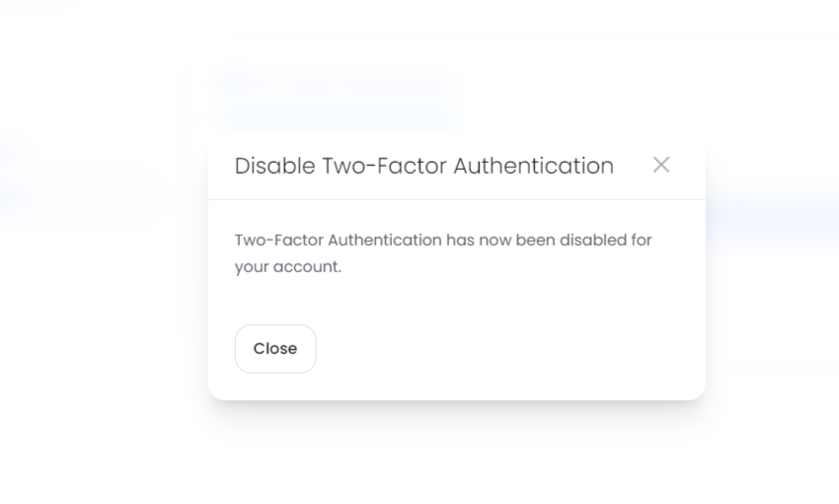Image resolution: width=839 pixels, height=504 pixels.
Task: Select the rounded Close button below the message
Action: click(275, 349)
